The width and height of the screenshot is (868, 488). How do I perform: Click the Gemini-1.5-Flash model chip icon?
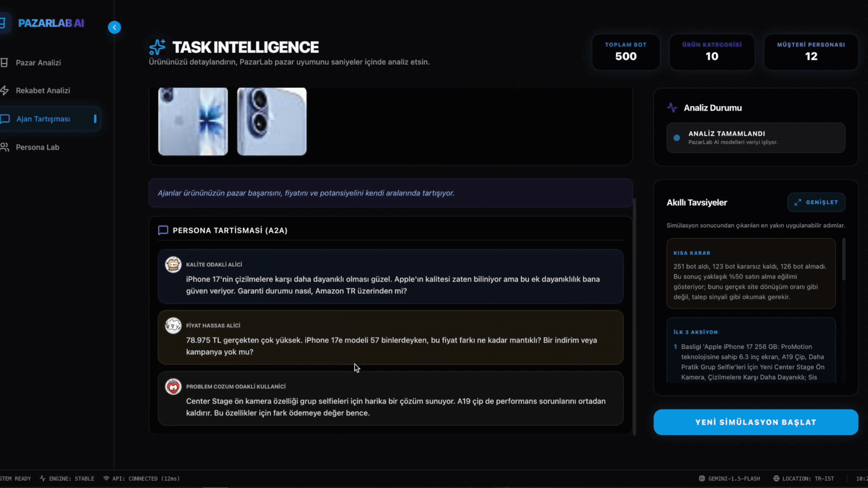702,478
